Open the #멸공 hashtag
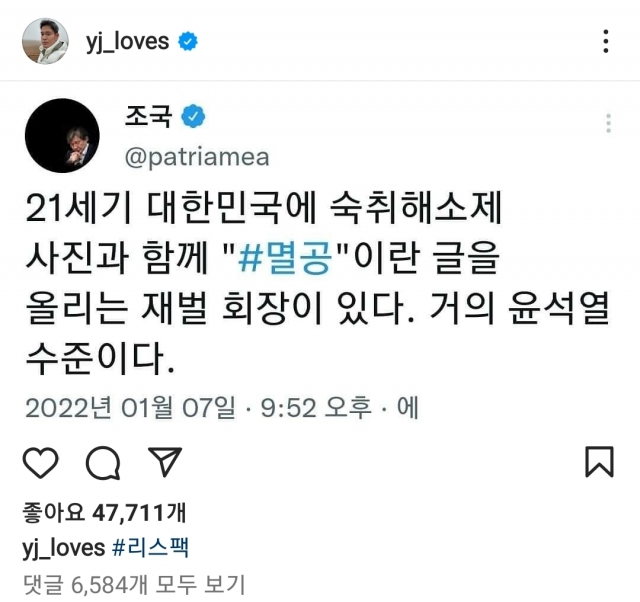This screenshot has height=602, width=640. 285,258
